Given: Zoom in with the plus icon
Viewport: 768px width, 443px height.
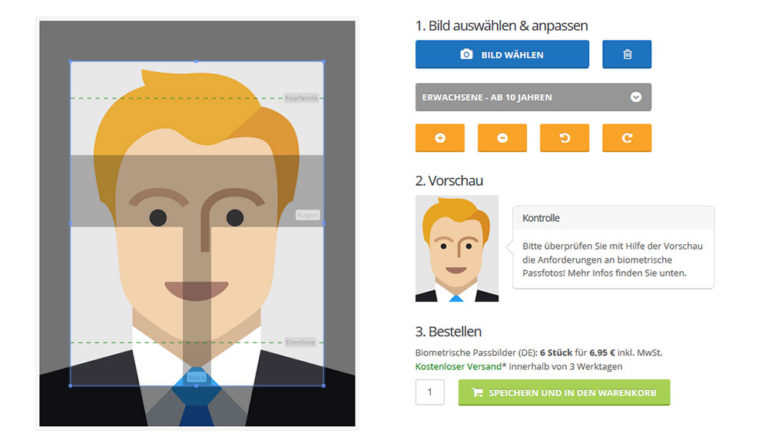Looking at the screenshot, I should [x=440, y=138].
